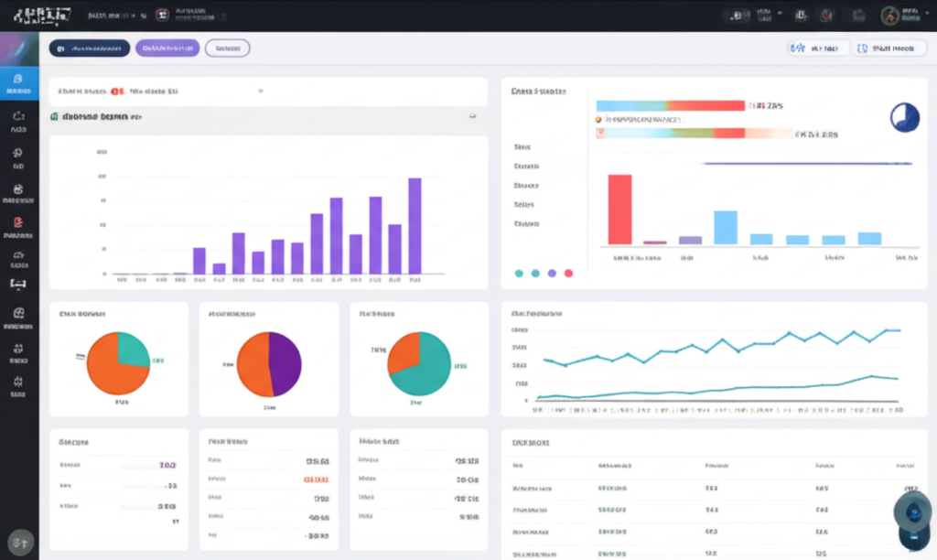Toggle the red legend dot below the bar chart
The width and height of the screenshot is (937, 560).
568,273
